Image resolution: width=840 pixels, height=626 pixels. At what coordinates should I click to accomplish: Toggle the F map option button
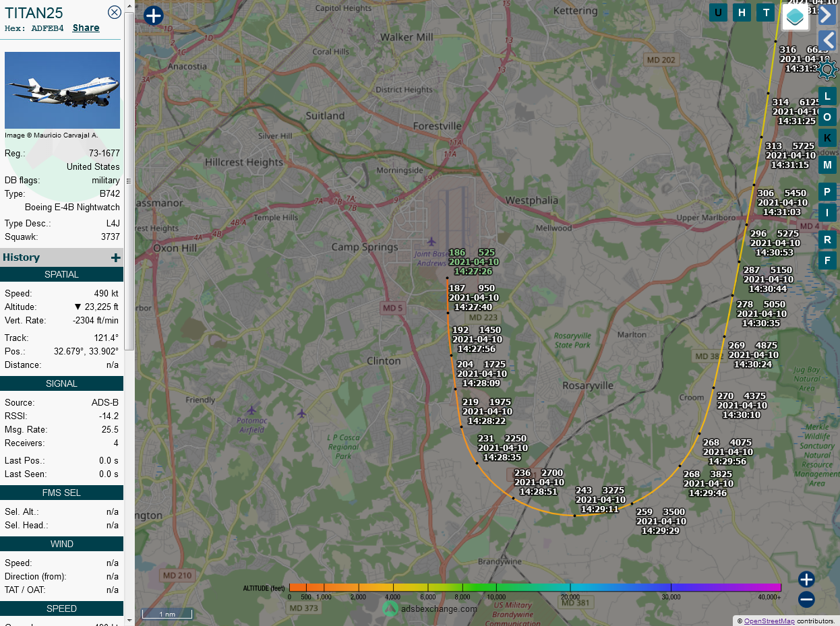point(827,260)
